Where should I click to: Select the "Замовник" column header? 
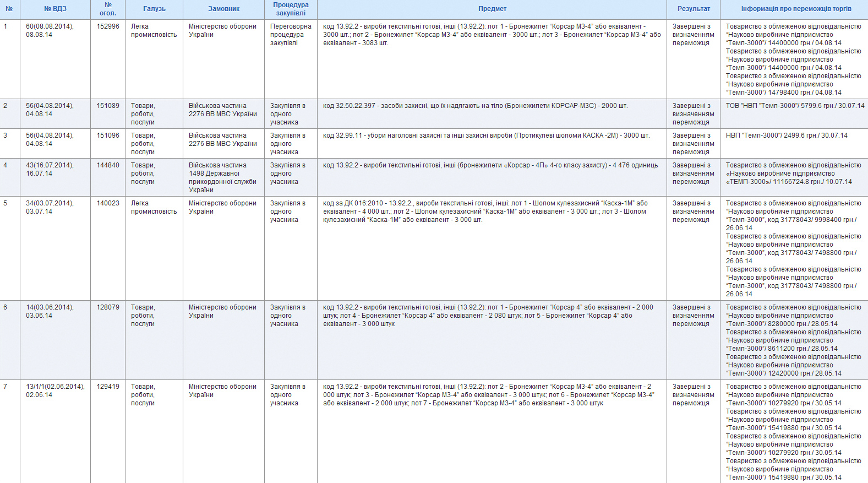click(x=223, y=9)
